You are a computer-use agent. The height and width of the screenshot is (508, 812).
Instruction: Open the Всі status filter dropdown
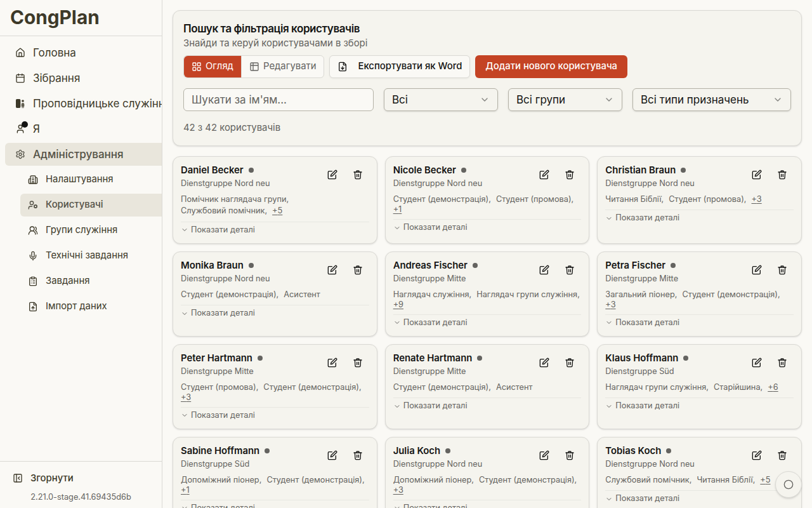point(441,100)
